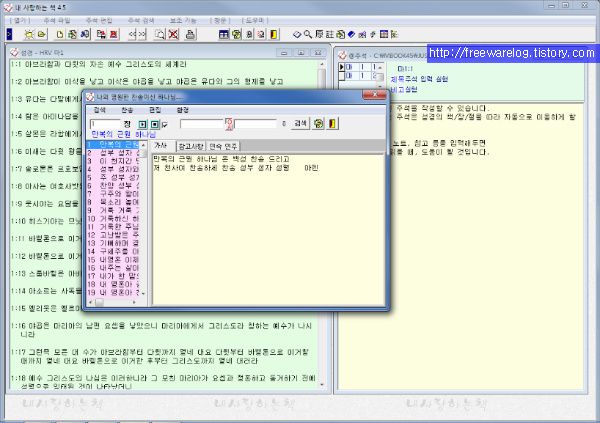
Task: Click the dark blue arrow toolbar handle
Action: click(x=9, y=34)
